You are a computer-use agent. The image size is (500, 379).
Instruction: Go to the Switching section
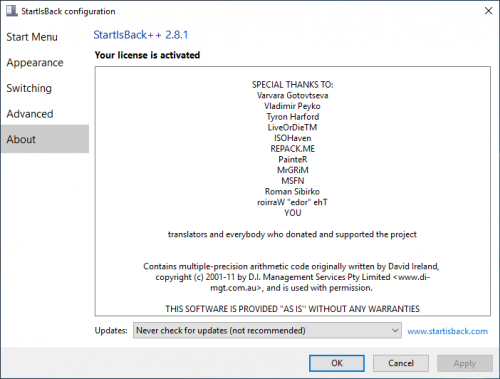coord(29,88)
